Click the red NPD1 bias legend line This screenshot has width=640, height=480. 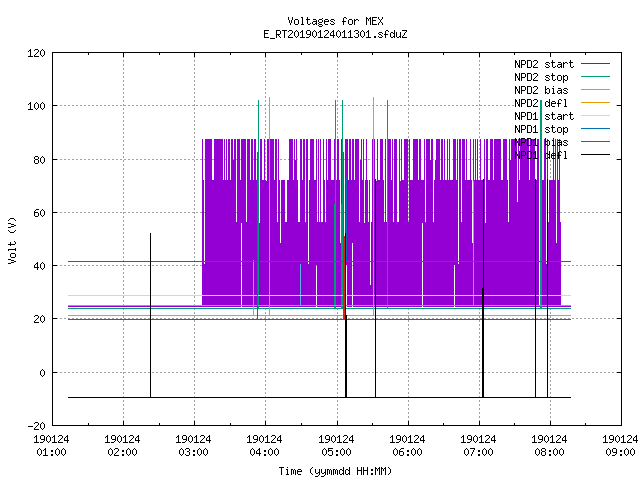(595, 142)
